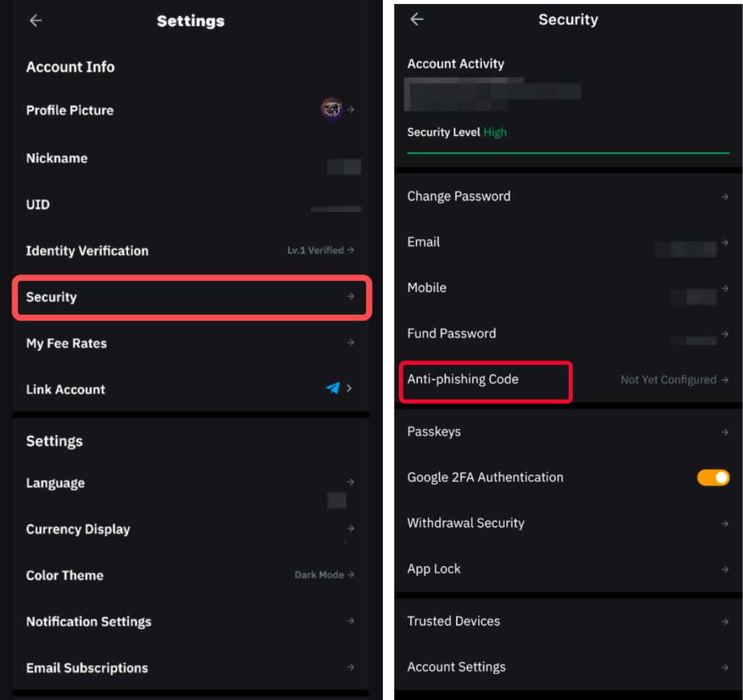Tap the profile picture avatar

click(x=331, y=109)
